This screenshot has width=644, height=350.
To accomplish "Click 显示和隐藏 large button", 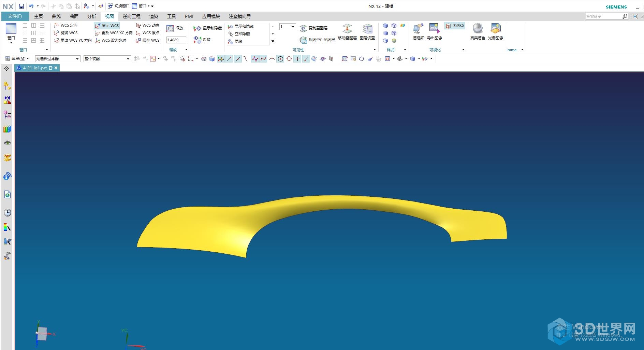I will (207, 28).
